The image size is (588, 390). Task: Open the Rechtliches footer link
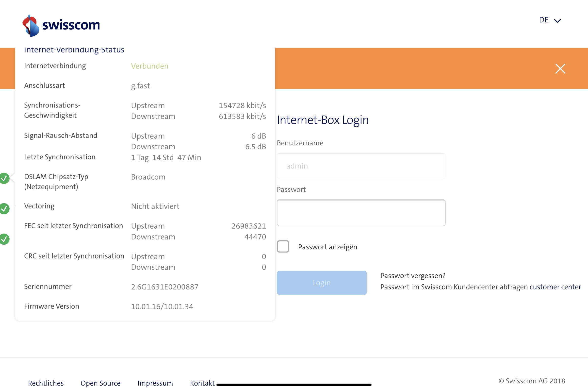(x=46, y=383)
